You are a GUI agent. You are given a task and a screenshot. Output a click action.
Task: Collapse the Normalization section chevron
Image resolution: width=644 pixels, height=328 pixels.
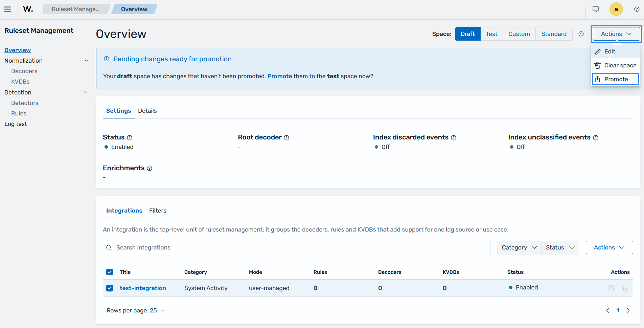86,61
